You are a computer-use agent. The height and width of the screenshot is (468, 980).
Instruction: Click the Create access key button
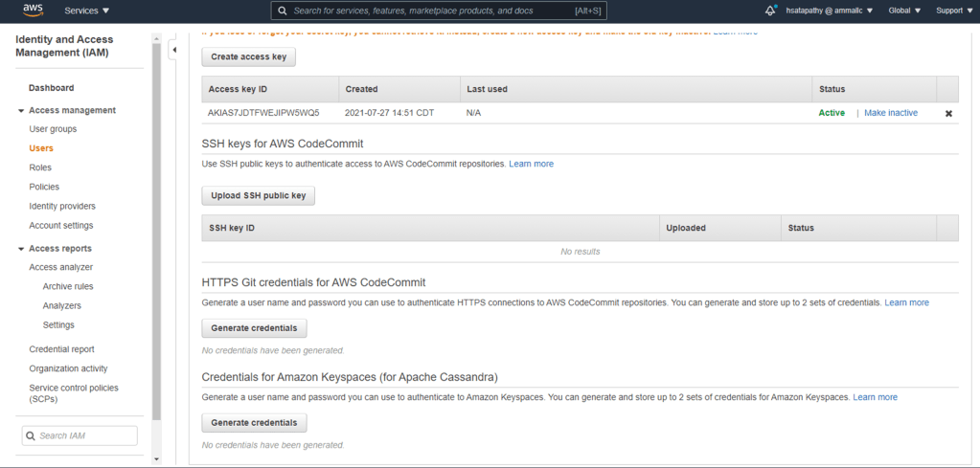[248, 56]
